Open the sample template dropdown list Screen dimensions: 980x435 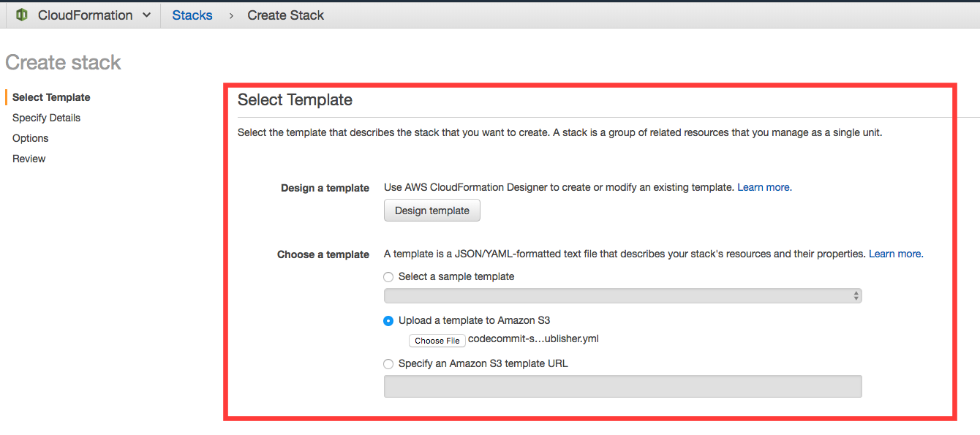point(622,295)
